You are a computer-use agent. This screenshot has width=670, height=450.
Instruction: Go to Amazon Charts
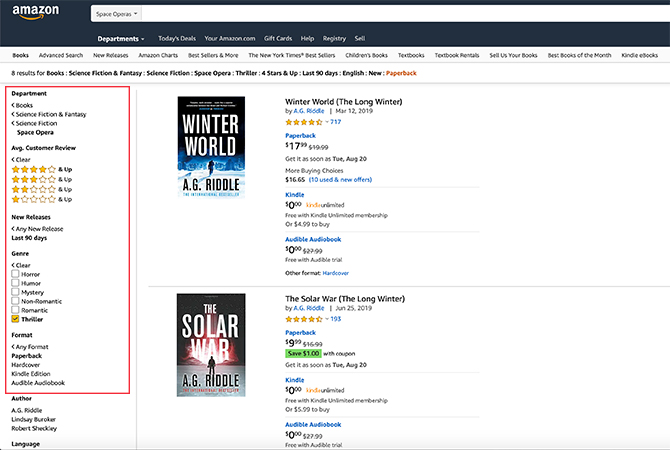point(158,55)
